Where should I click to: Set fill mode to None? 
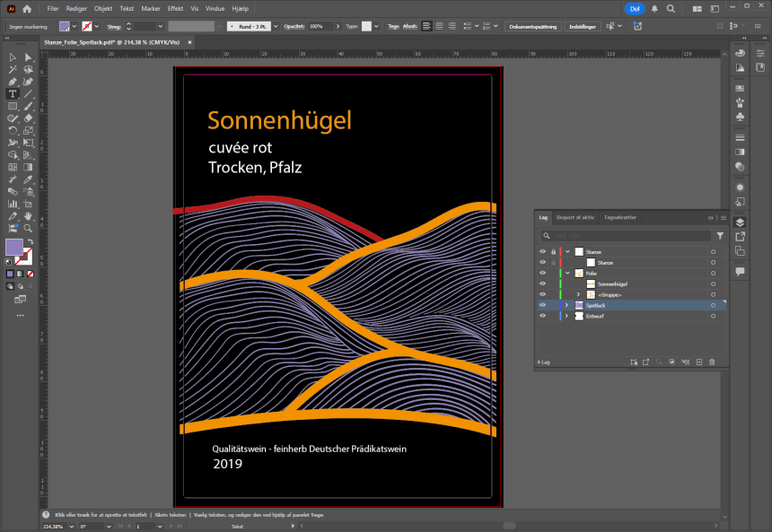pyautogui.click(x=31, y=274)
